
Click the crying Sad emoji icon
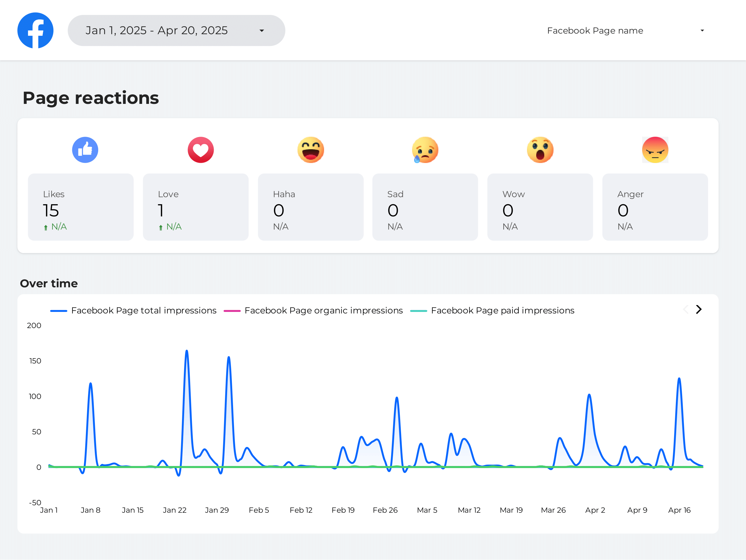[425, 150]
